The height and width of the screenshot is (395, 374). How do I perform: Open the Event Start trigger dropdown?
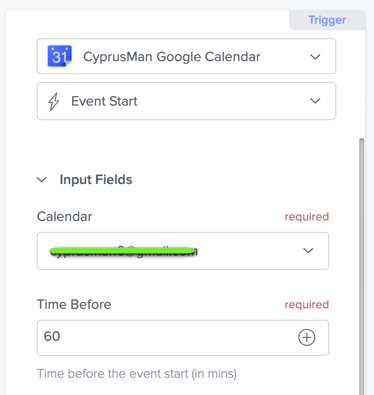pos(186,101)
